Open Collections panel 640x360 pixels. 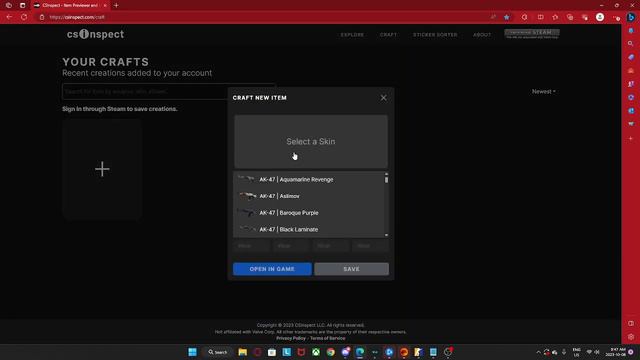pos(570,17)
